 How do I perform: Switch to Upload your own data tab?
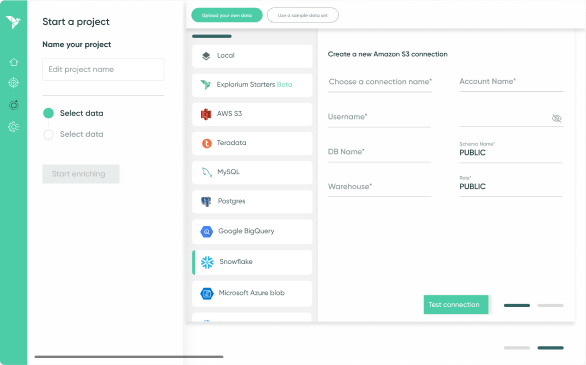point(227,15)
